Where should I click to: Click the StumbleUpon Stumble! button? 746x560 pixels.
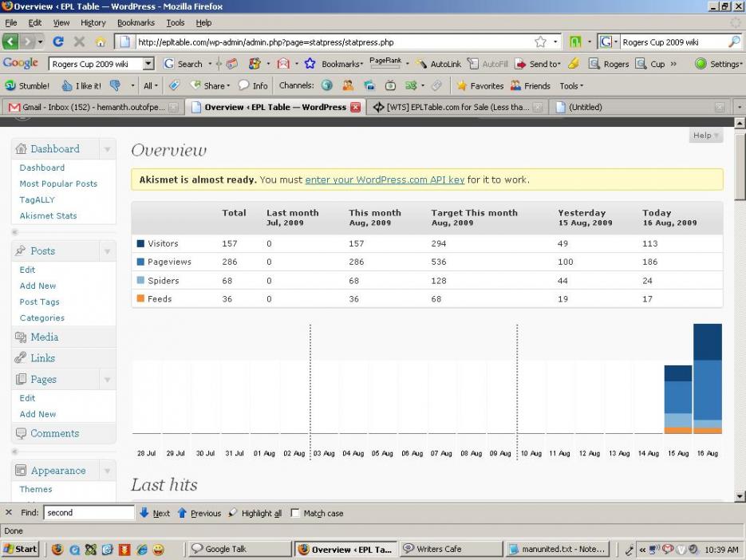coord(28,85)
